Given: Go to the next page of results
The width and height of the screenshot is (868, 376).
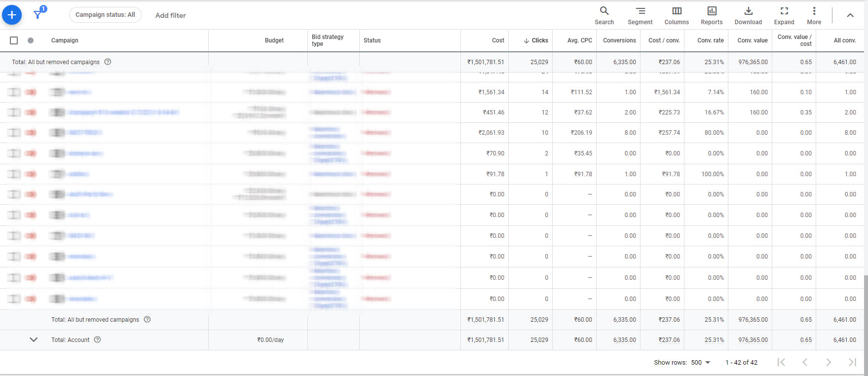Looking at the screenshot, I should pyautogui.click(x=829, y=362).
